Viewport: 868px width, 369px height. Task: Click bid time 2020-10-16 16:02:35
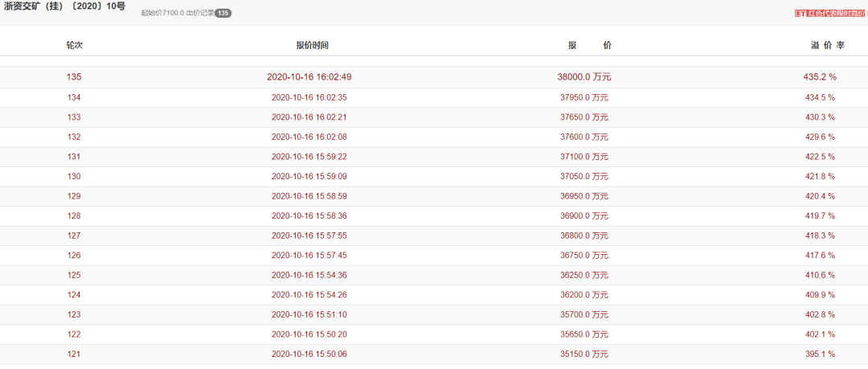309,97
